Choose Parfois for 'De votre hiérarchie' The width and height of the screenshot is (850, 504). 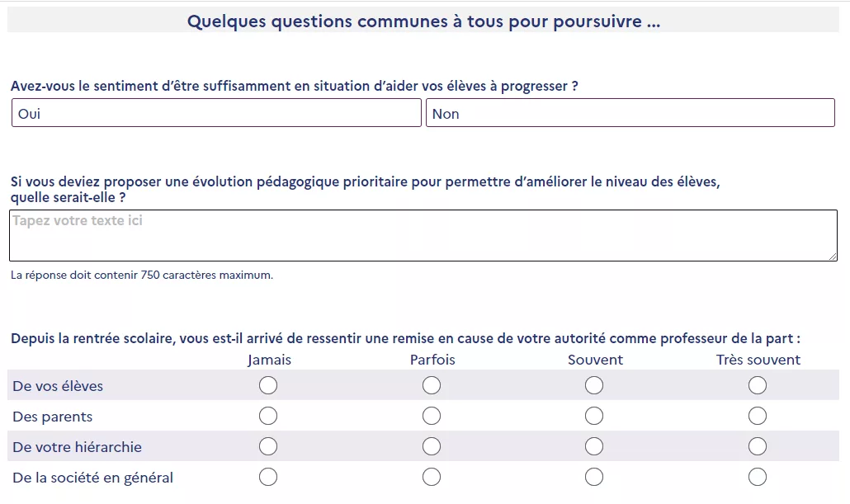432,446
